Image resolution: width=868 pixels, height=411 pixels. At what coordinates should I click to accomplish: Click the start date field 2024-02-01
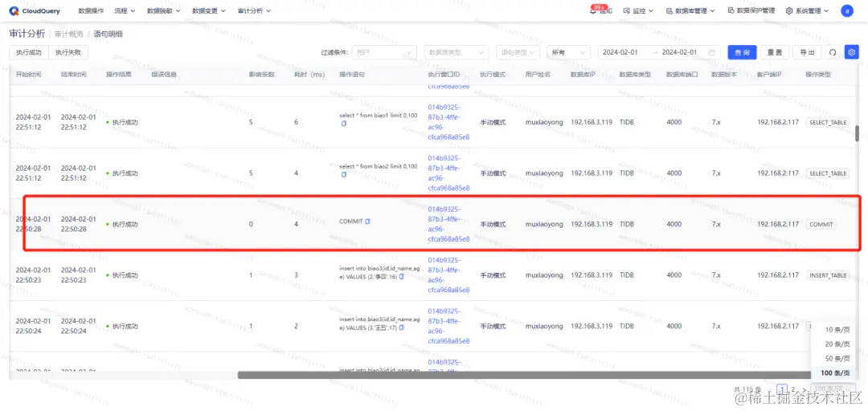click(x=620, y=52)
